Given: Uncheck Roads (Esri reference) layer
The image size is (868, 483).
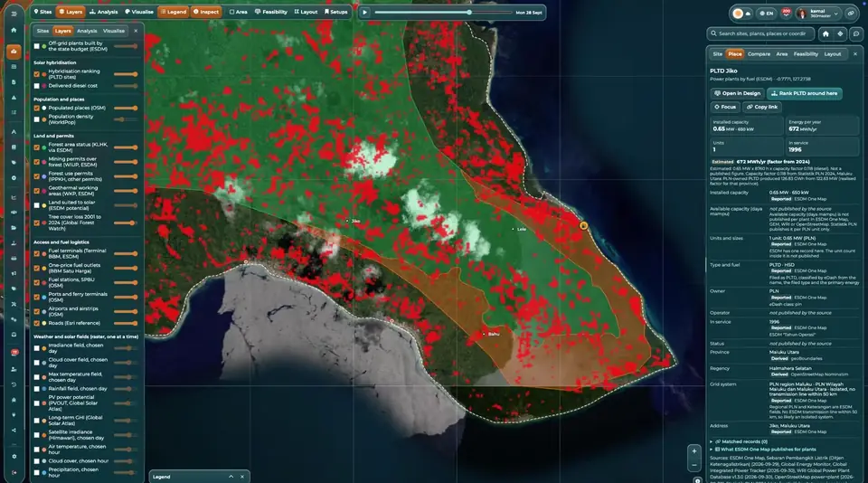Looking at the screenshot, I should point(37,323).
